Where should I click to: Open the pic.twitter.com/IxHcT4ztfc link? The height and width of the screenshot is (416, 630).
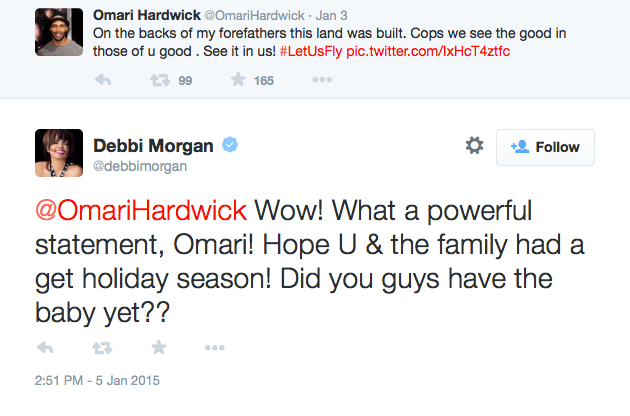coord(428,51)
